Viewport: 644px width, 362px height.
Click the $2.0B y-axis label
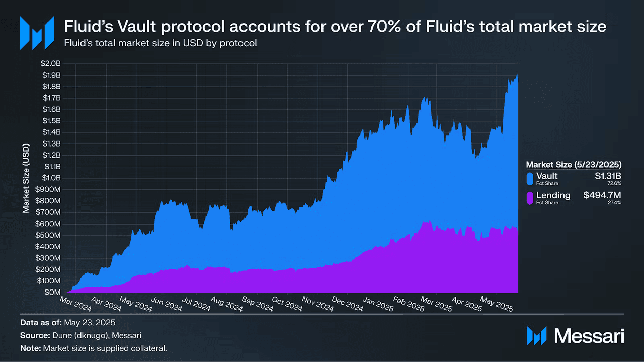click(51, 64)
